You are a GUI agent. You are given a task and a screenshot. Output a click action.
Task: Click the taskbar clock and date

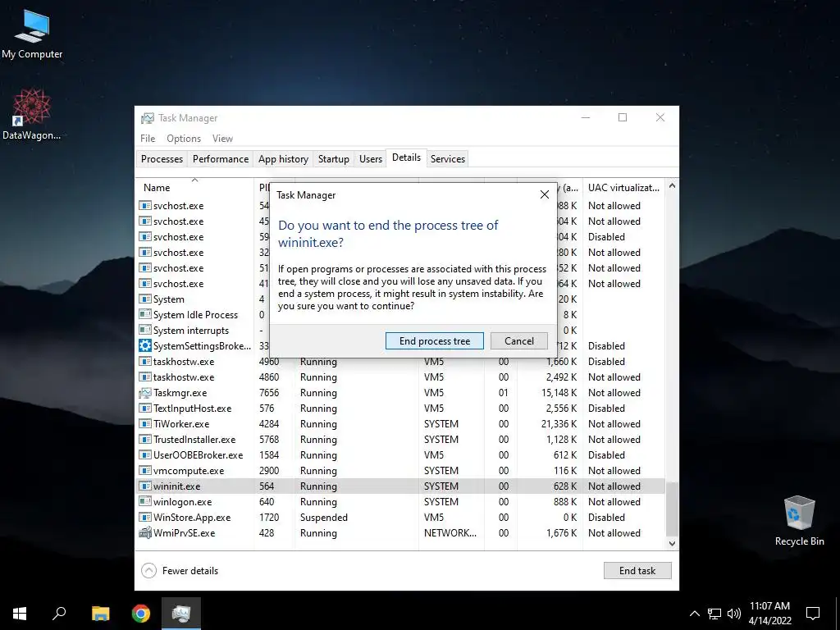click(769, 614)
